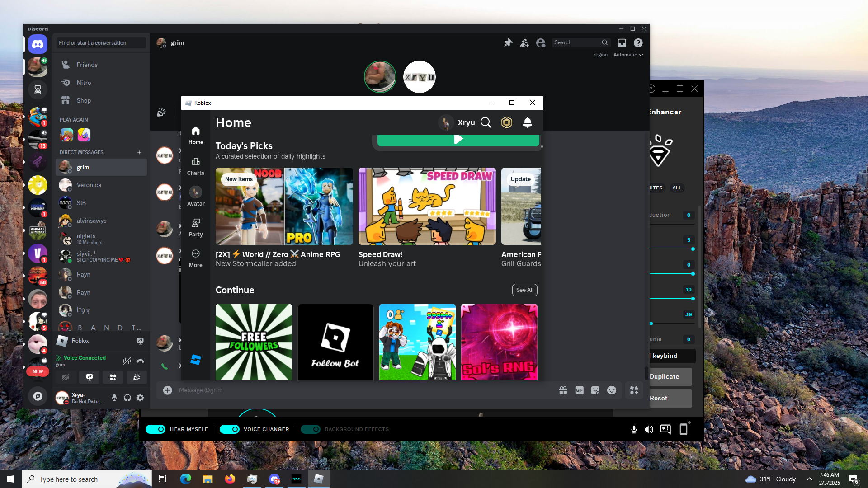The image size is (868, 488).
Task: Show hidden system tray icons
Action: pos(809,479)
